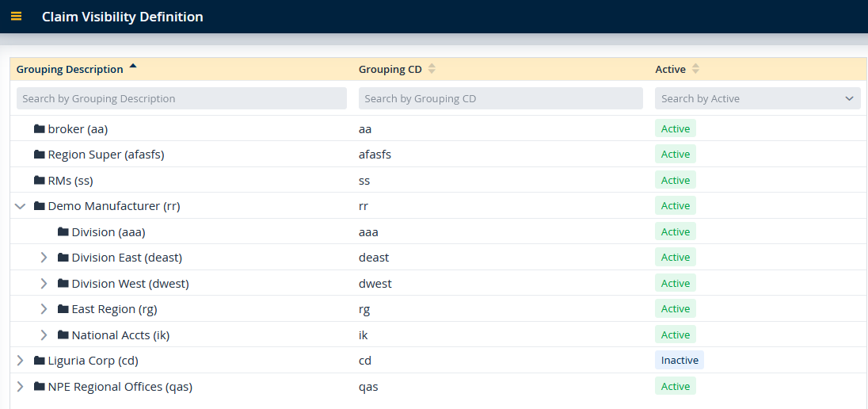Click the RMs (ss) folder icon
Image resolution: width=868 pixels, height=409 pixels.
click(40, 181)
